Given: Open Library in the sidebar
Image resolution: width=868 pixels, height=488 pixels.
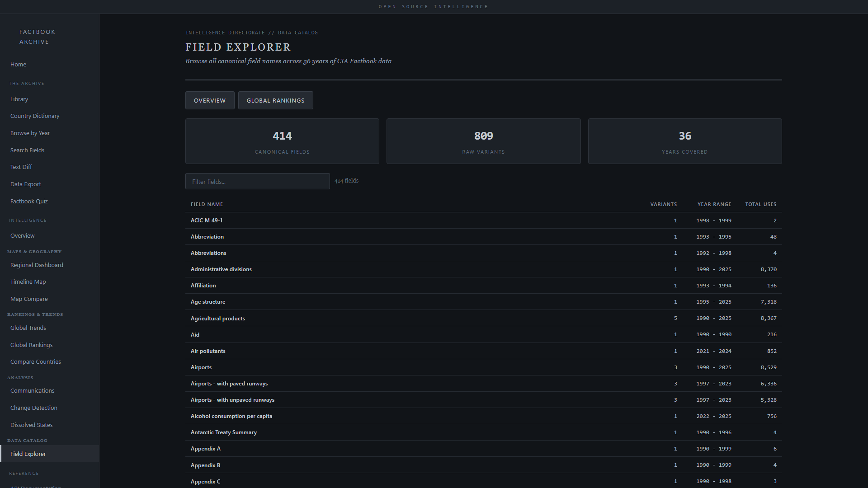Looking at the screenshot, I should click(x=19, y=99).
